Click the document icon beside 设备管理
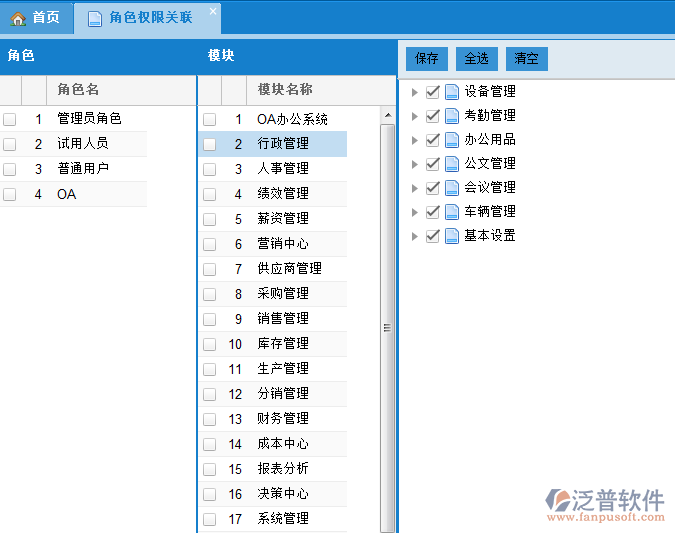The height and width of the screenshot is (533, 675). pos(451,92)
